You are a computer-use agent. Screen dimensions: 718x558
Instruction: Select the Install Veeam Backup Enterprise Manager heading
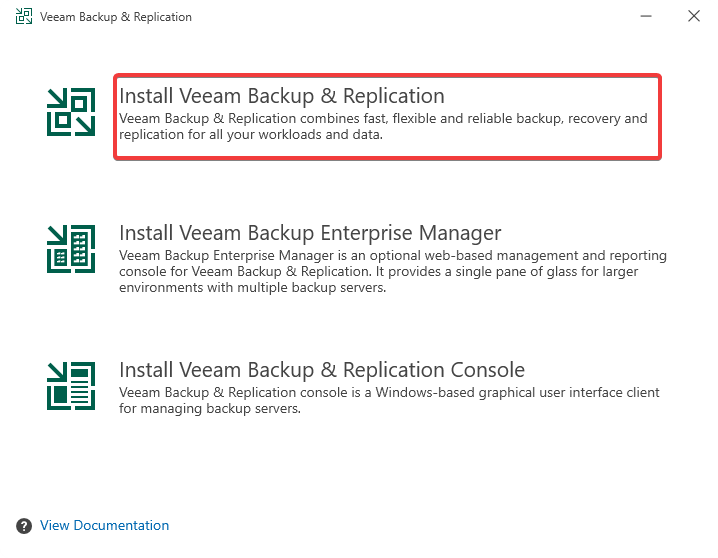point(310,233)
